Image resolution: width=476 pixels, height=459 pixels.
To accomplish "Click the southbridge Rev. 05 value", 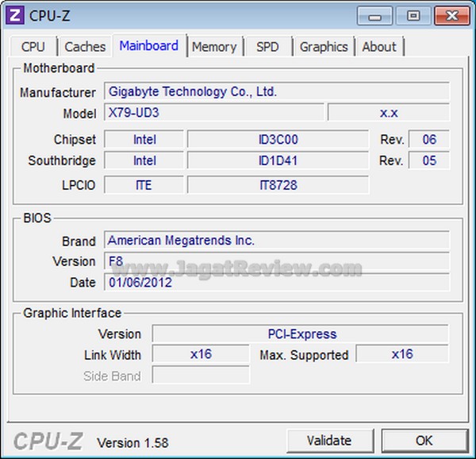I will coord(429,160).
